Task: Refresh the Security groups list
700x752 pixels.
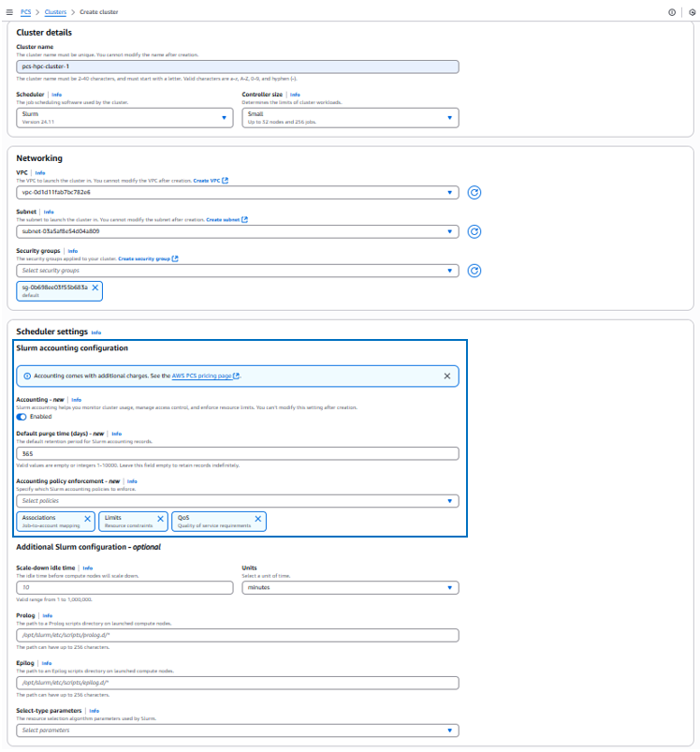Action: 475,270
